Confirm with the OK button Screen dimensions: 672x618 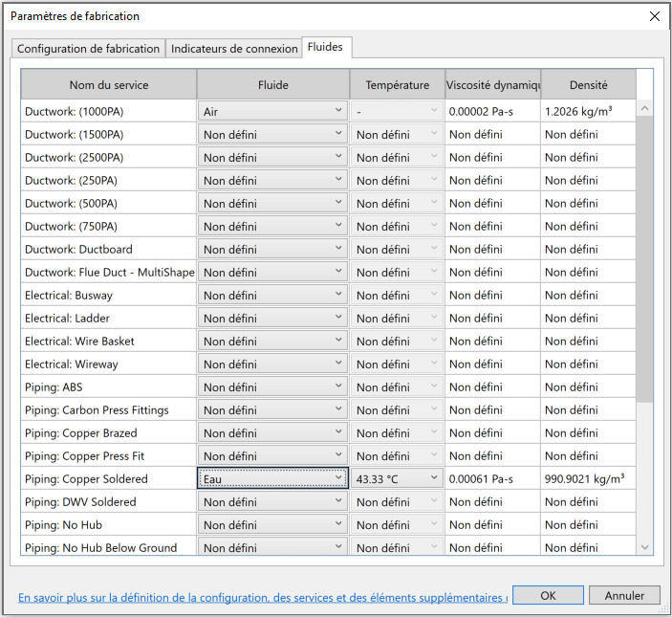[x=548, y=595]
